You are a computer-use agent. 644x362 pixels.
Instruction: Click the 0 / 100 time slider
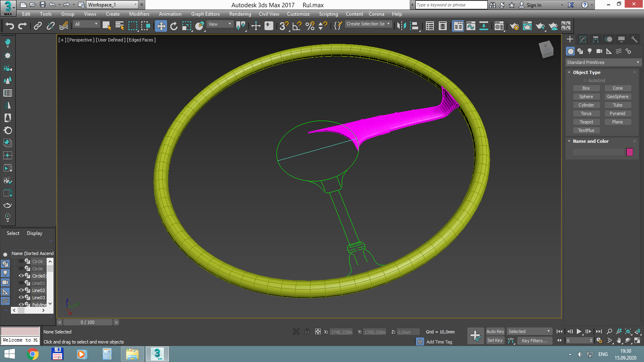88,322
